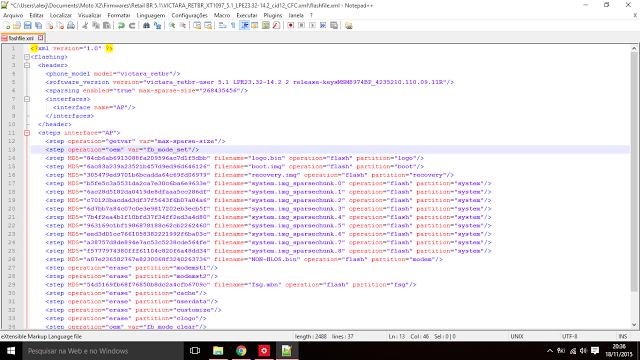
Task: Click the taskbar search box
Action: click(x=103, y=351)
